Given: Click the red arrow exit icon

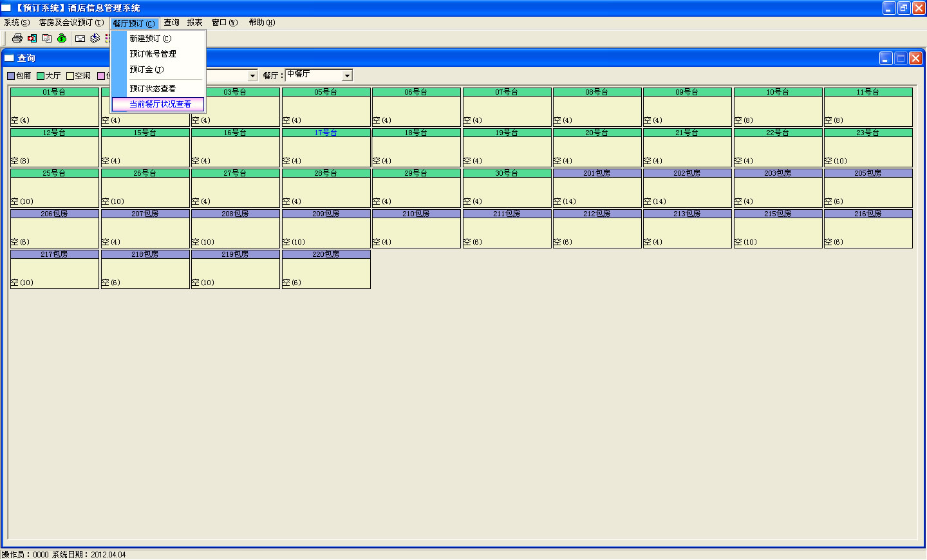Looking at the screenshot, I should point(32,39).
